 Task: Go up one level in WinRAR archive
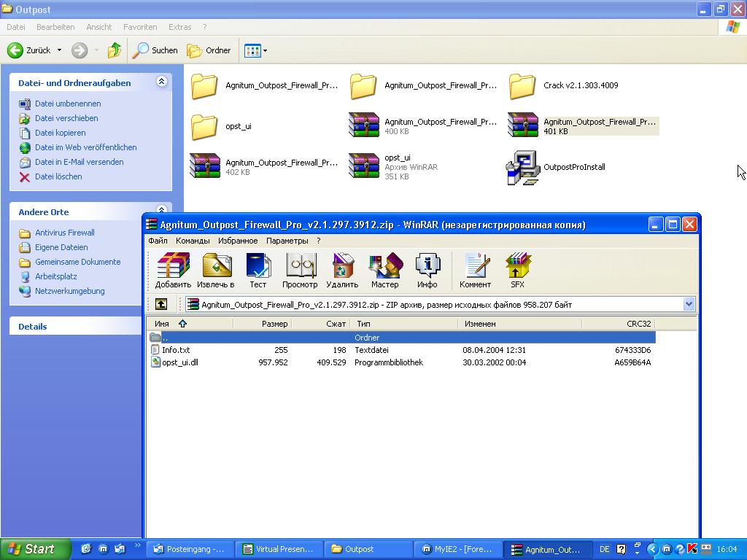pyautogui.click(x=161, y=304)
